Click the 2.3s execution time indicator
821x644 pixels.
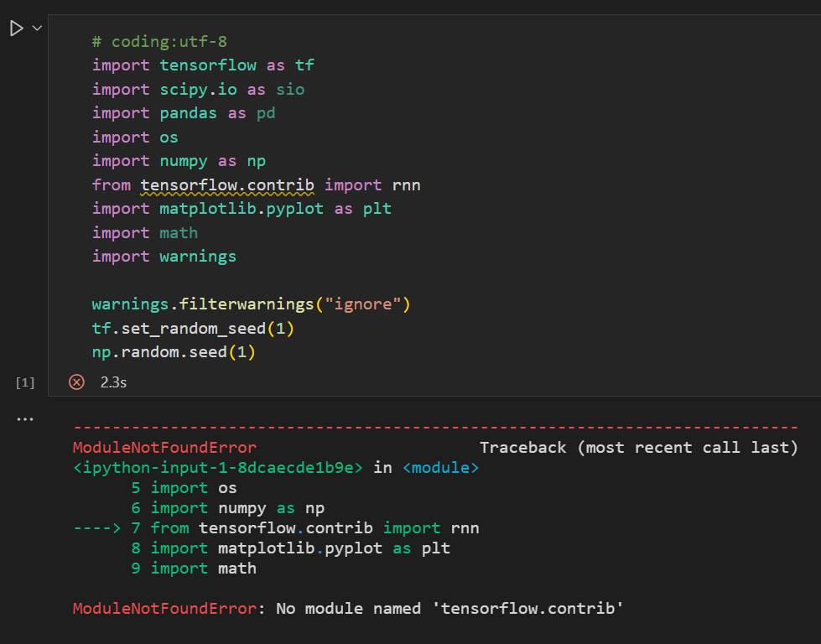(113, 382)
